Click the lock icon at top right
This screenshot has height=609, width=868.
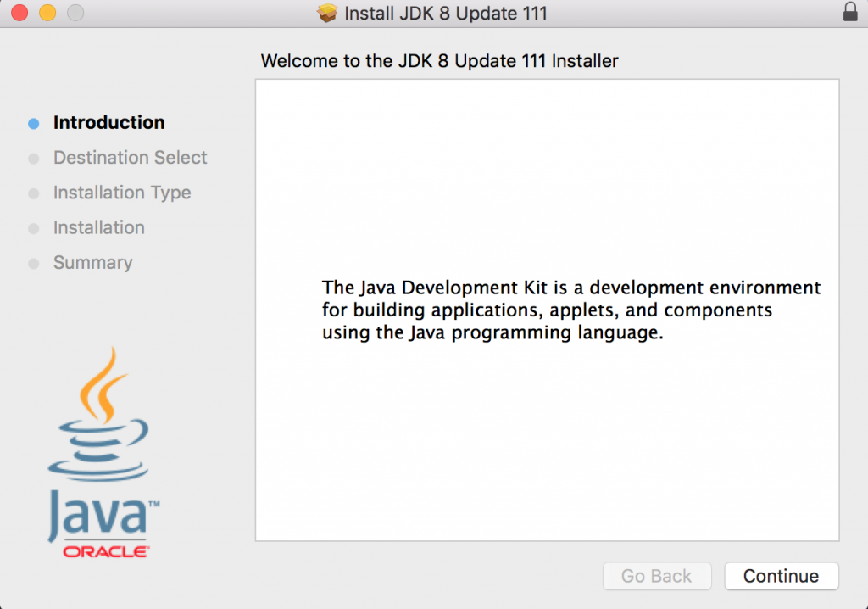pyautogui.click(x=851, y=13)
